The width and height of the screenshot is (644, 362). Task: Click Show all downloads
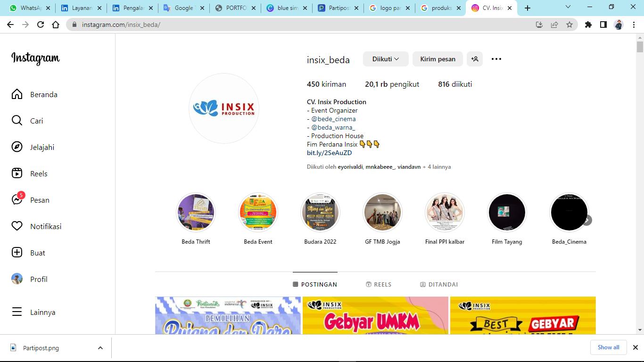609,347
